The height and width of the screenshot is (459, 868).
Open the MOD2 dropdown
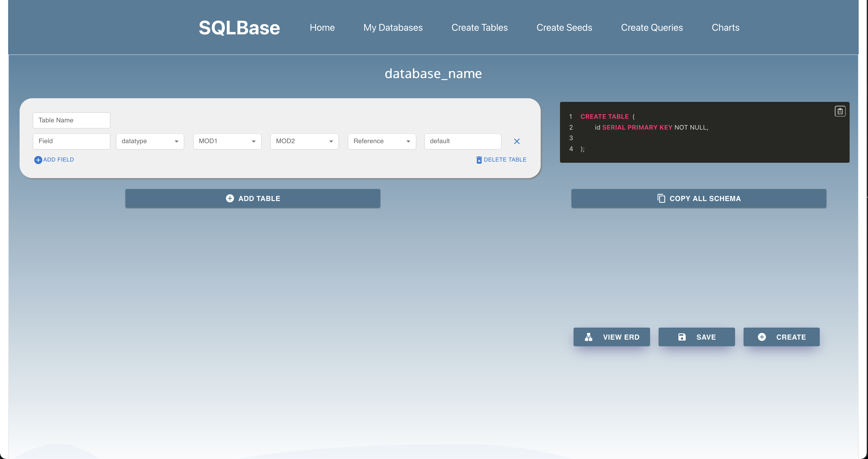pyautogui.click(x=304, y=141)
